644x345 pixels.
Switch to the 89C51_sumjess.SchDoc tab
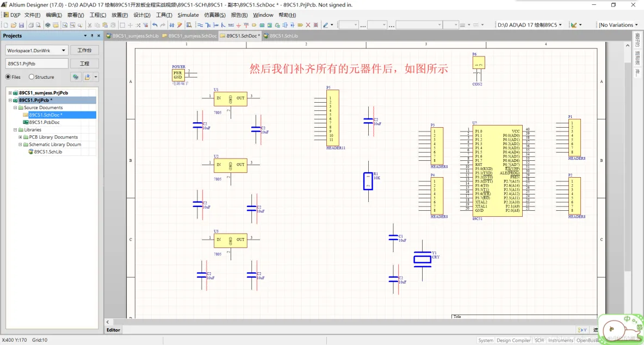pos(189,36)
